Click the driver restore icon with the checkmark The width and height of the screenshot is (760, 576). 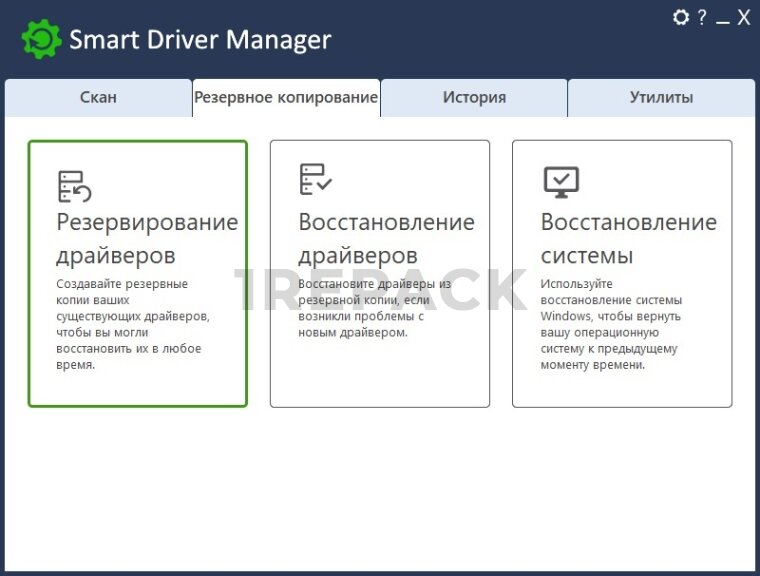pos(316,180)
